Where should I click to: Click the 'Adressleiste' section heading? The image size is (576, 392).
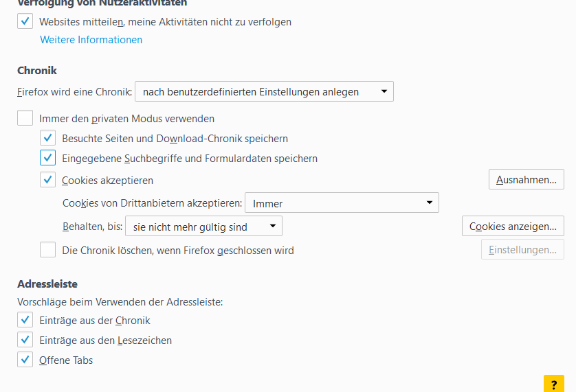[47, 284]
